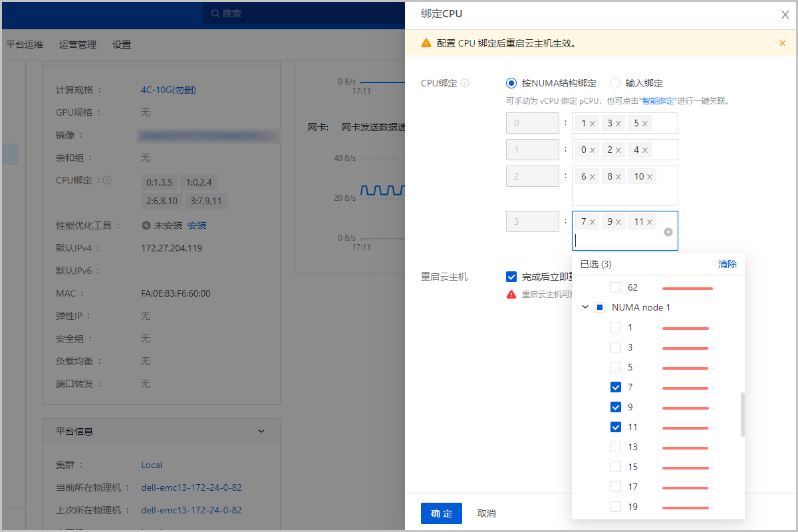The image size is (798, 532).
Task: Check pCPU 17 in NUMA node 1
Action: [616, 487]
